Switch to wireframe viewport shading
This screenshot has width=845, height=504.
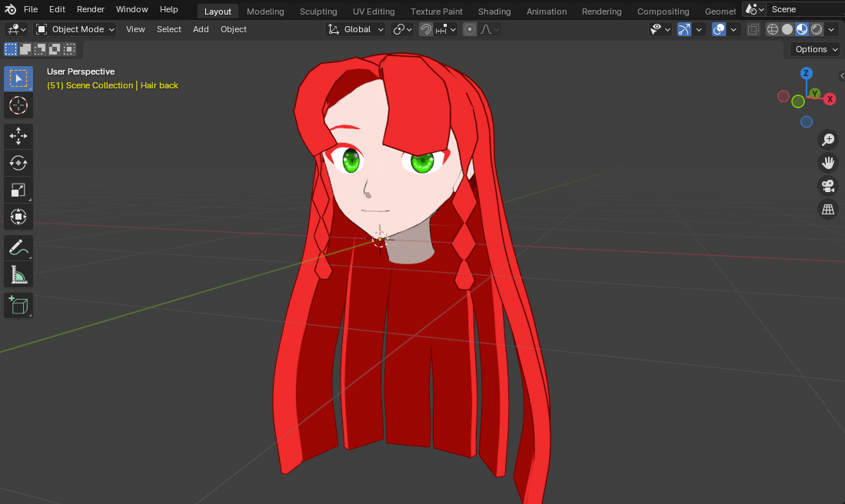(773, 30)
